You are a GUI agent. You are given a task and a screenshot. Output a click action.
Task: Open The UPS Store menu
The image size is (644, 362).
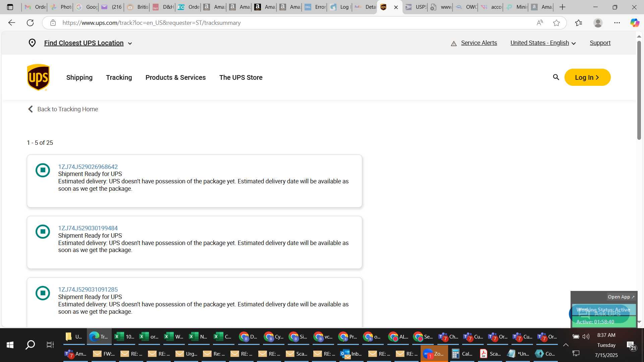pyautogui.click(x=241, y=77)
